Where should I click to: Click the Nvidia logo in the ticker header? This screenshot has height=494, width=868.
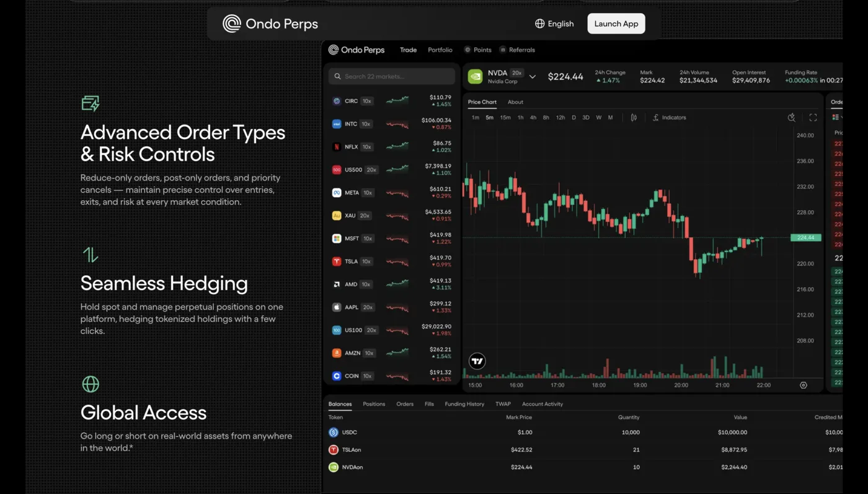pyautogui.click(x=476, y=77)
